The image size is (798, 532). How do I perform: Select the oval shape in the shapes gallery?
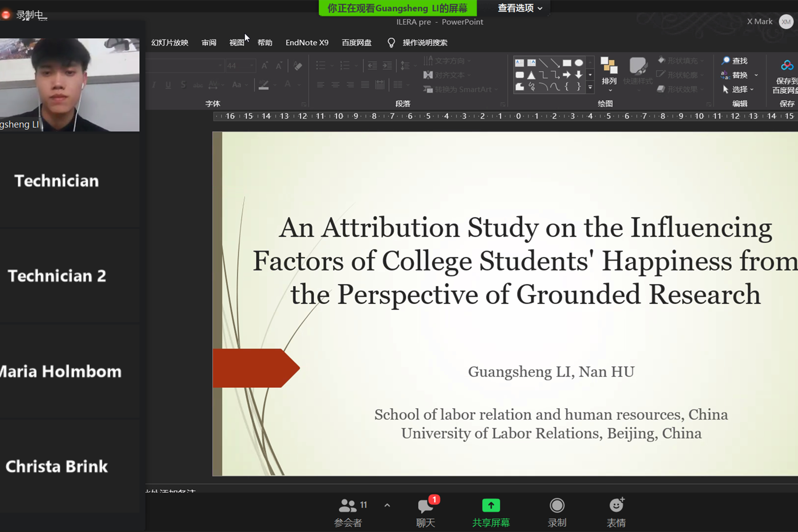[579, 63]
